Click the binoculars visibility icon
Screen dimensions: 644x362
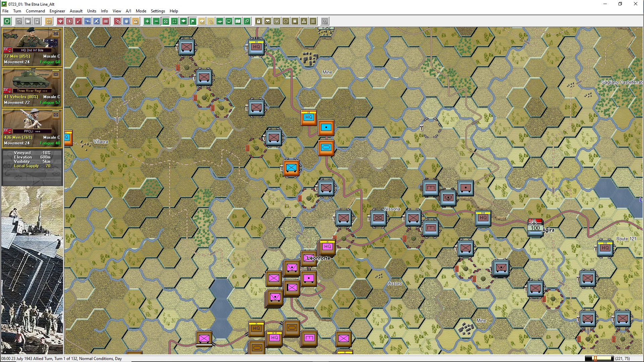tap(268, 21)
